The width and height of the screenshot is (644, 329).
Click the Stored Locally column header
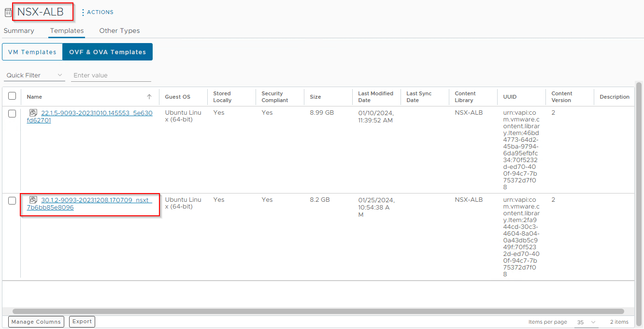(223, 97)
